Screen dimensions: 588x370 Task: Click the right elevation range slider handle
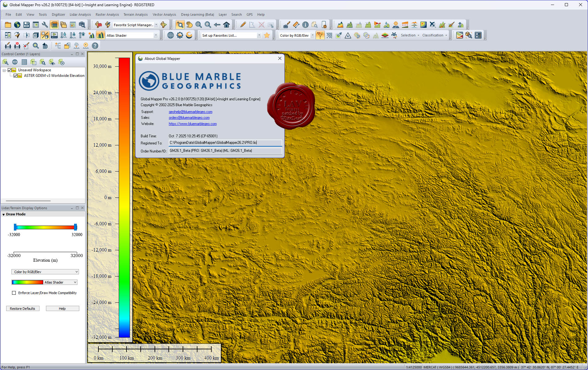pyautogui.click(x=75, y=227)
